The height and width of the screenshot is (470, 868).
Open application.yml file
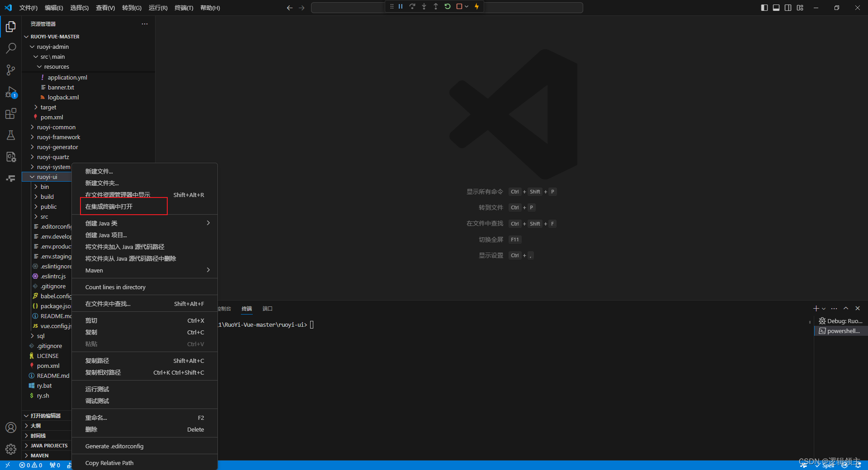click(x=67, y=77)
